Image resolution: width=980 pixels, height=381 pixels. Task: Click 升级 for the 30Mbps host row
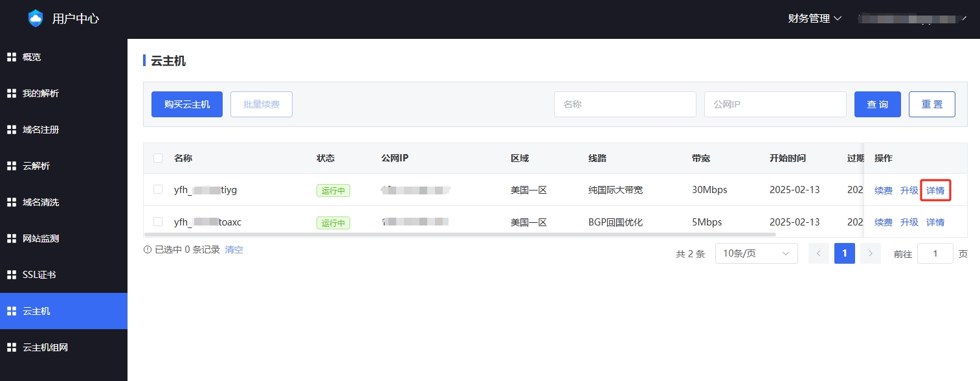[909, 190]
